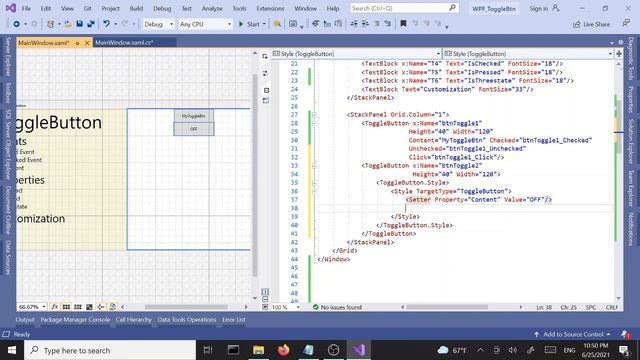The width and height of the screenshot is (640, 360).
Task: Close the MainWindow.xaml tab
Action: point(87,43)
